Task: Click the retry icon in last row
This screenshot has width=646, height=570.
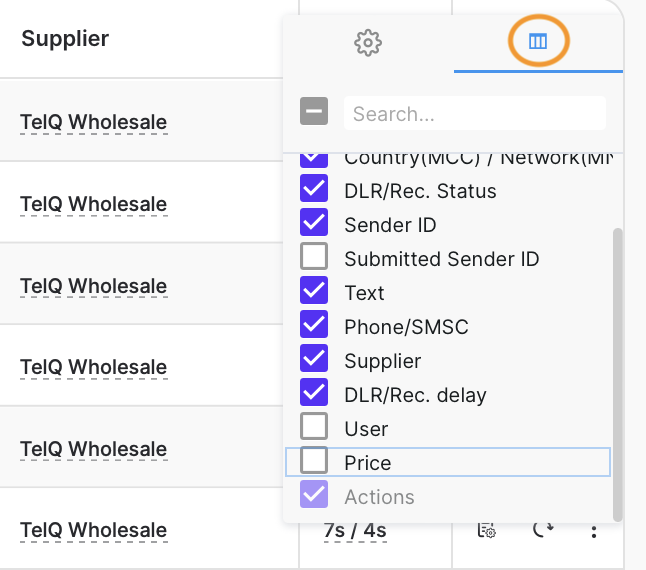Action: (x=543, y=530)
